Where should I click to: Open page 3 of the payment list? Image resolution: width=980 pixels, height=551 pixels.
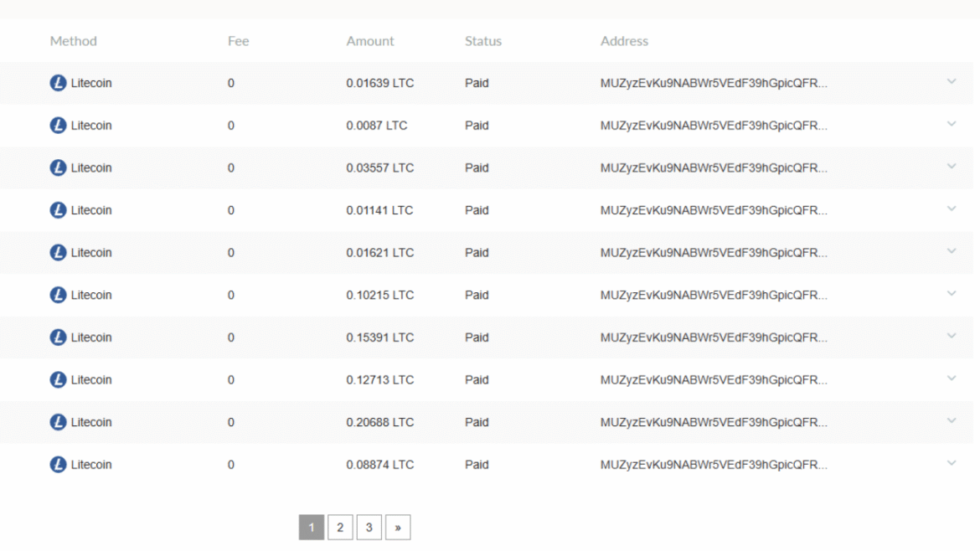coord(369,528)
